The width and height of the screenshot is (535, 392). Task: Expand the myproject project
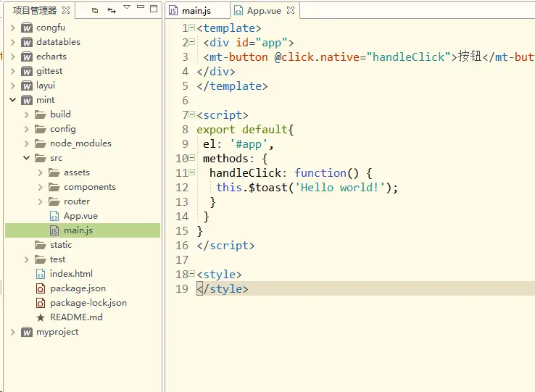click(13, 333)
